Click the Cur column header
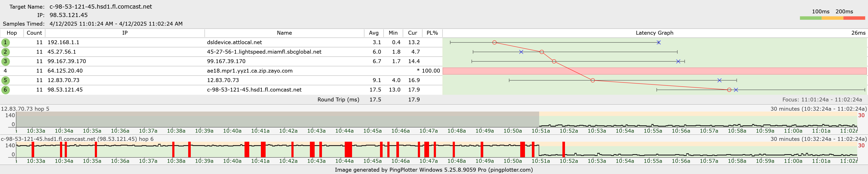The height and width of the screenshot is (174, 868). click(x=412, y=33)
